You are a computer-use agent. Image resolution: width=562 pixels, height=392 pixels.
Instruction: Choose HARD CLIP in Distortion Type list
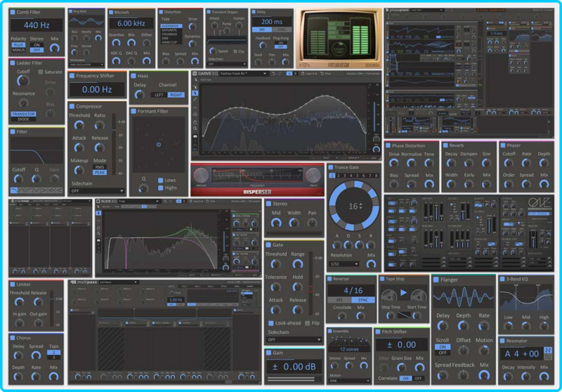point(171,42)
